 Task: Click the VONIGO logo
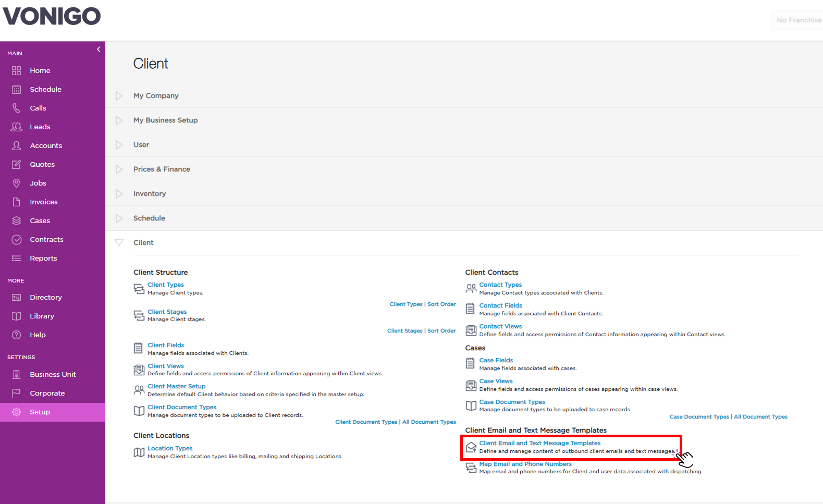pyautogui.click(x=52, y=16)
